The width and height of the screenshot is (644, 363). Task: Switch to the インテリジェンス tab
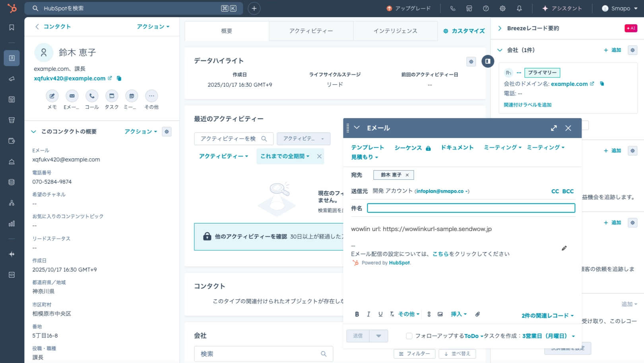(x=395, y=31)
